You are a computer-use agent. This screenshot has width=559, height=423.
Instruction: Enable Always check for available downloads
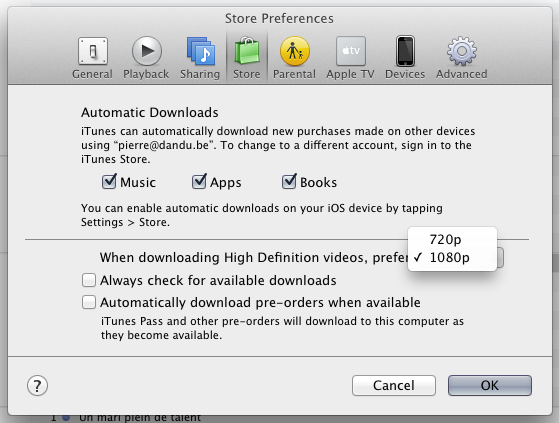click(x=89, y=280)
